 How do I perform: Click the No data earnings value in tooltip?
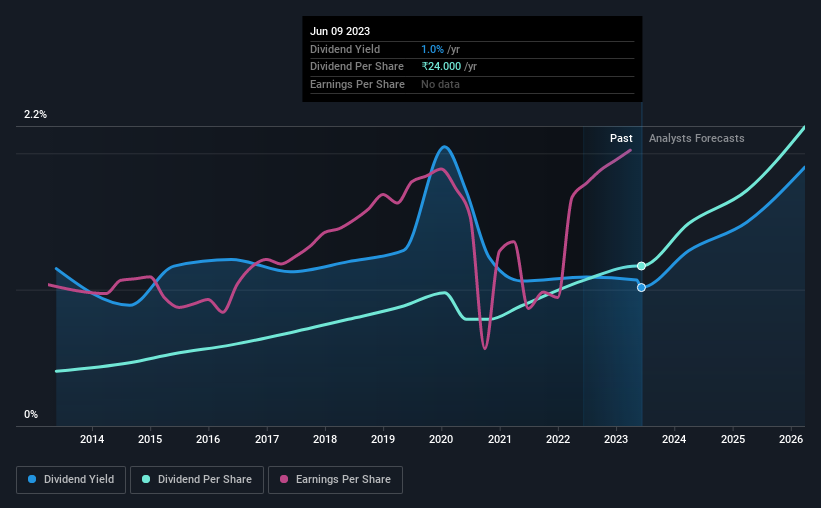pyautogui.click(x=440, y=84)
